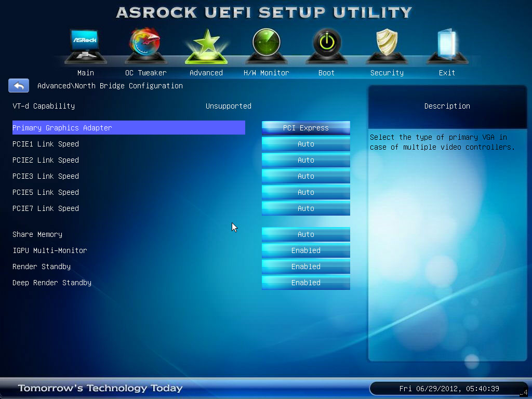
Task: Toggle Render Standby Enabled setting
Action: pyautogui.click(x=305, y=267)
